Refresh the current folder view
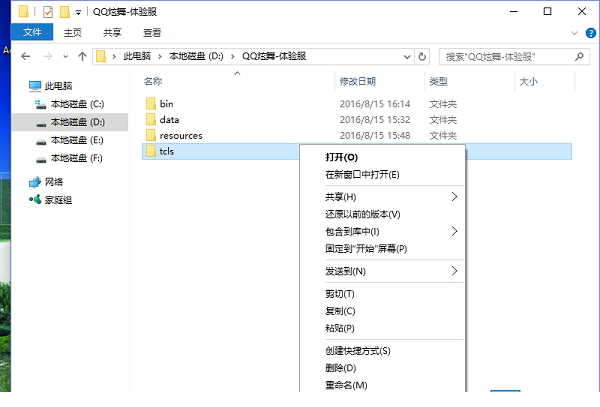 point(422,57)
